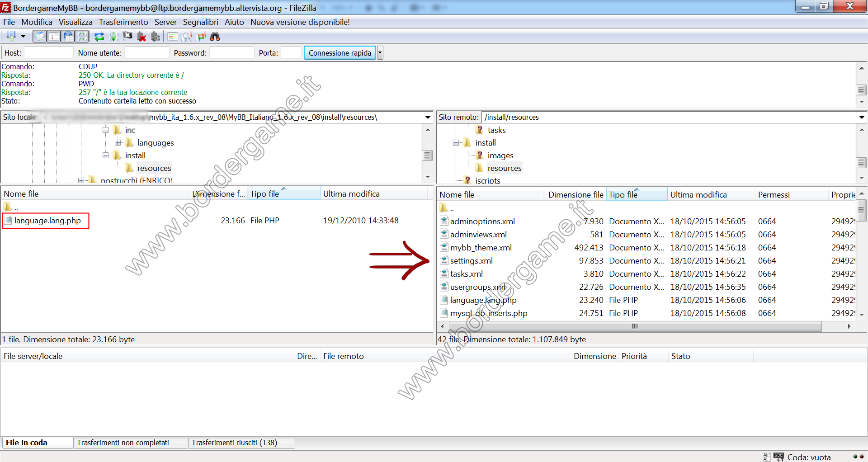The width and height of the screenshot is (868, 462).
Task: Refresh the file and folder lists
Action: click(99, 37)
